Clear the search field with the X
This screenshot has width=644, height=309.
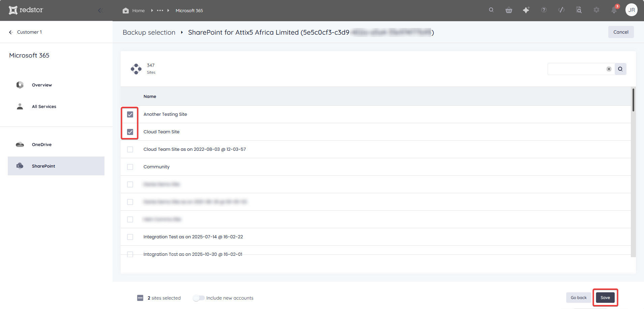609,69
